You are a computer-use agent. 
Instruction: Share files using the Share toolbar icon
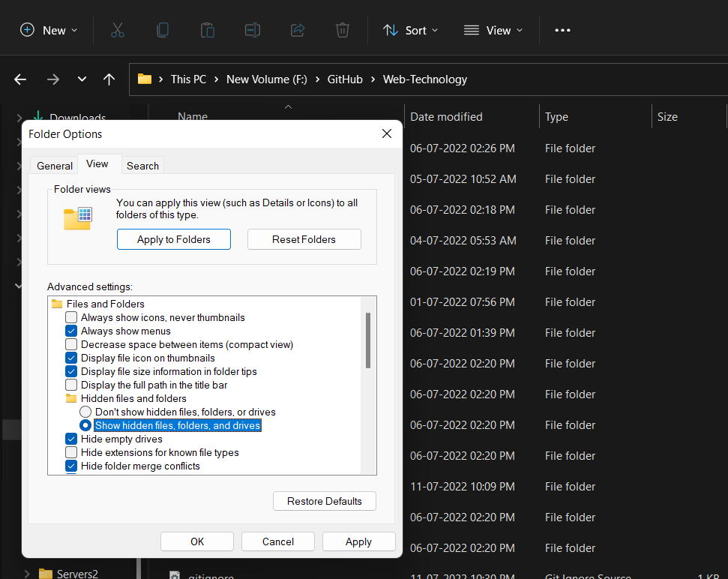tap(297, 30)
